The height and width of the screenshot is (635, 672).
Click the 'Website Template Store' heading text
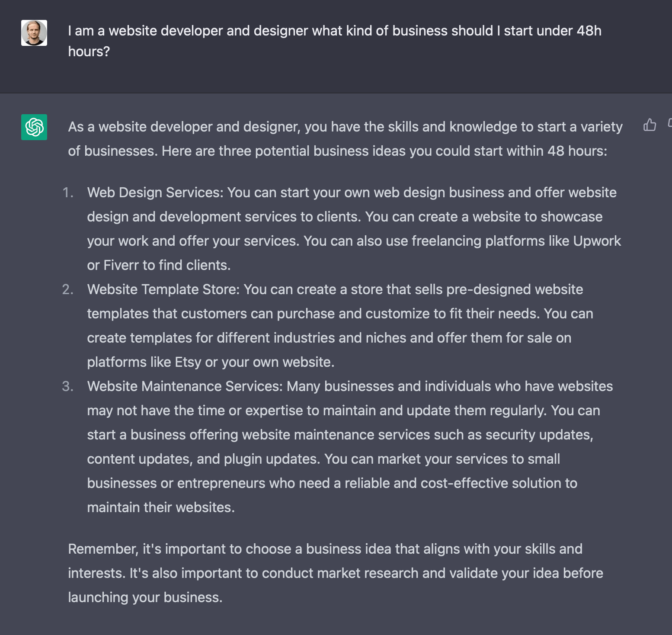[163, 289]
